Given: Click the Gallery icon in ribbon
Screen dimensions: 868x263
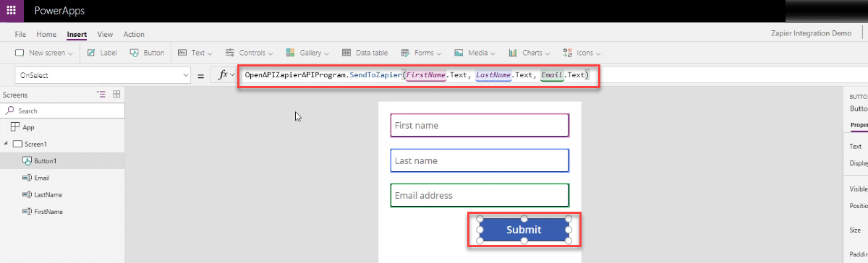Looking at the screenshot, I should [x=289, y=53].
